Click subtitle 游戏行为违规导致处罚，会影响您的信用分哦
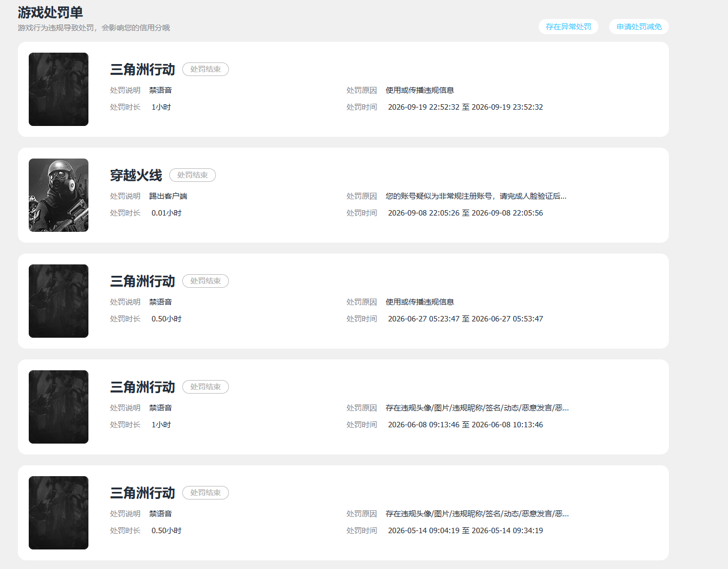Image resolution: width=728 pixels, height=569 pixels. click(94, 28)
